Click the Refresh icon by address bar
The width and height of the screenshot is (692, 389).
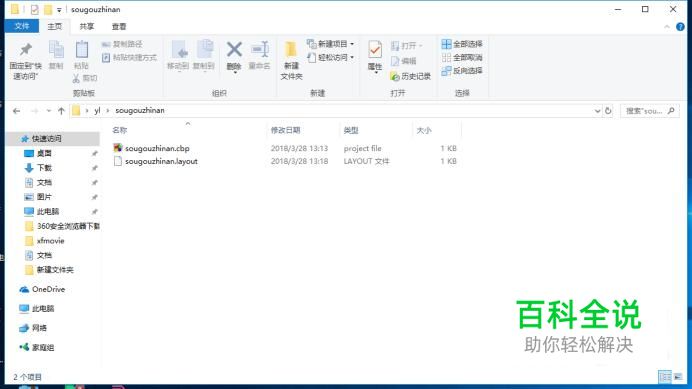[x=608, y=111]
